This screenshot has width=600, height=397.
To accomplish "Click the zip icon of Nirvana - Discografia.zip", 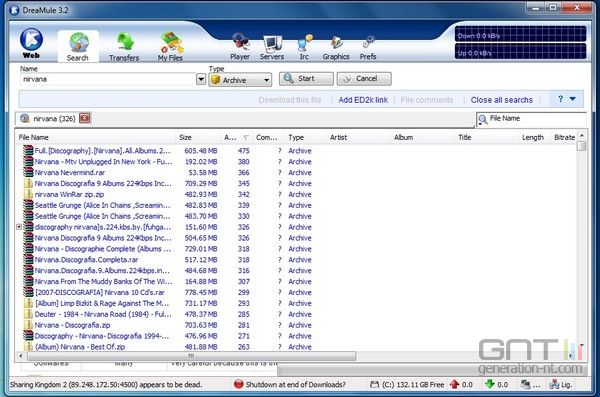I will pyautogui.click(x=28, y=325).
